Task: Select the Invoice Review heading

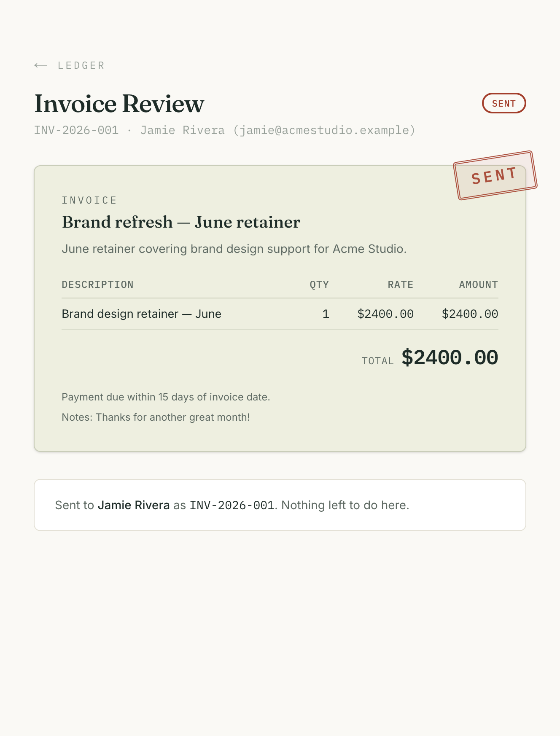Action: (x=119, y=104)
